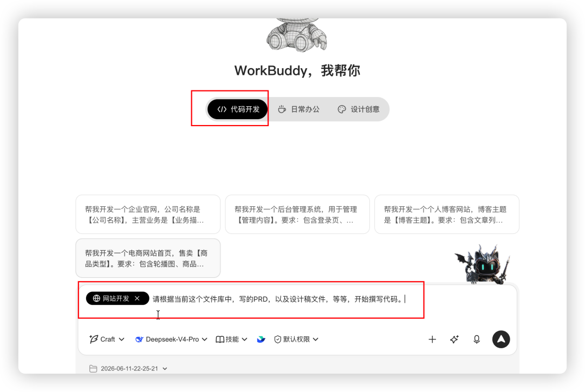The height and width of the screenshot is (392, 585).
Task: Choose the 企业官网 prompt suggestion card
Action: point(148,214)
